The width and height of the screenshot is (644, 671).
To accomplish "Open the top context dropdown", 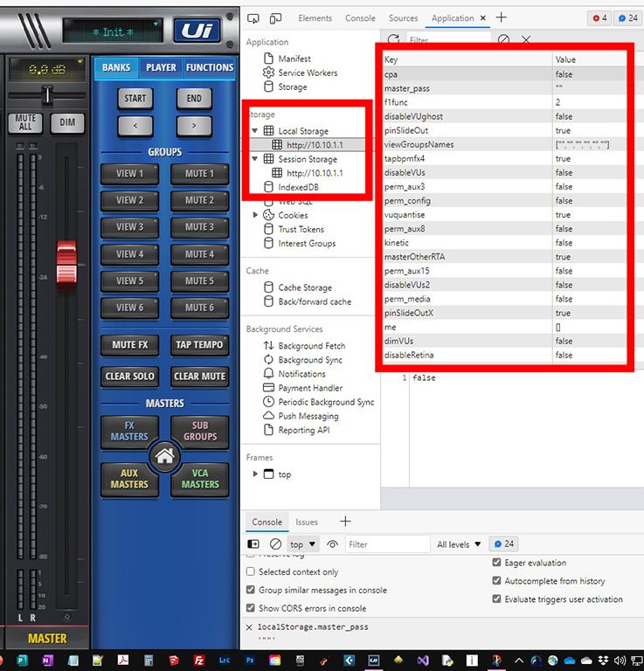I will (302, 544).
